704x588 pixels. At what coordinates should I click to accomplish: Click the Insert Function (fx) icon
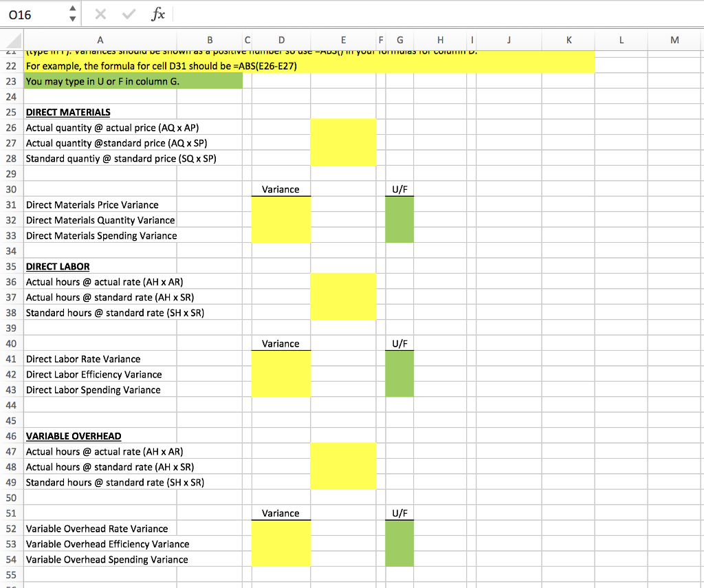coord(158,14)
